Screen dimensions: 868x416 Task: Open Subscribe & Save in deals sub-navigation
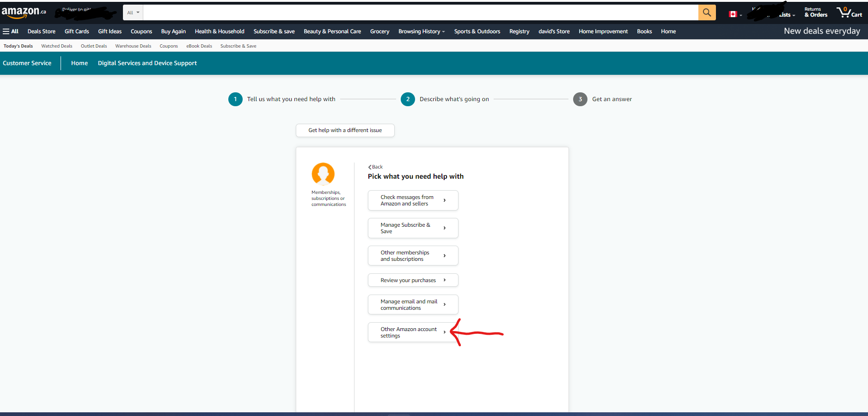(x=238, y=46)
